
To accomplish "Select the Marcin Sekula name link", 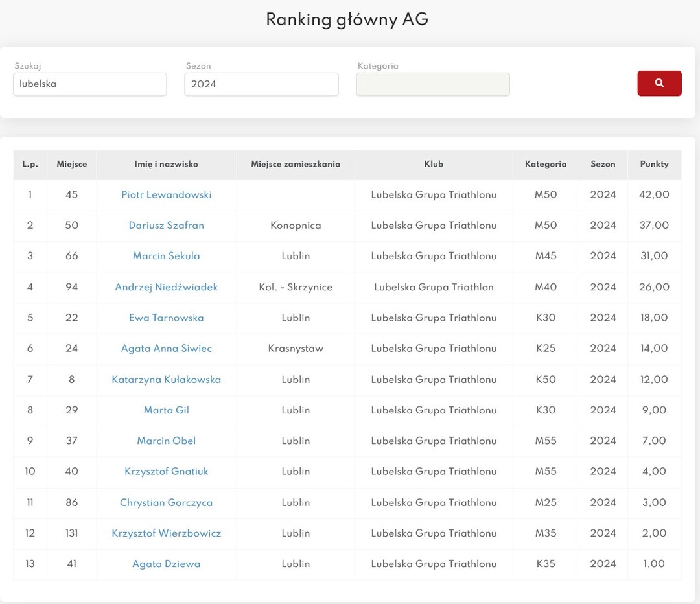I will tap(167, 256).
